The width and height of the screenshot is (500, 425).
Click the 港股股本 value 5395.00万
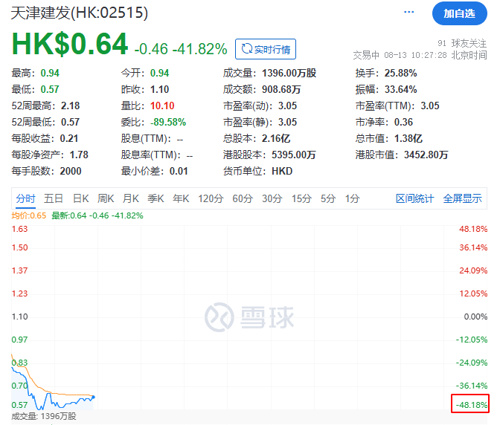click(x=294, y=155)
